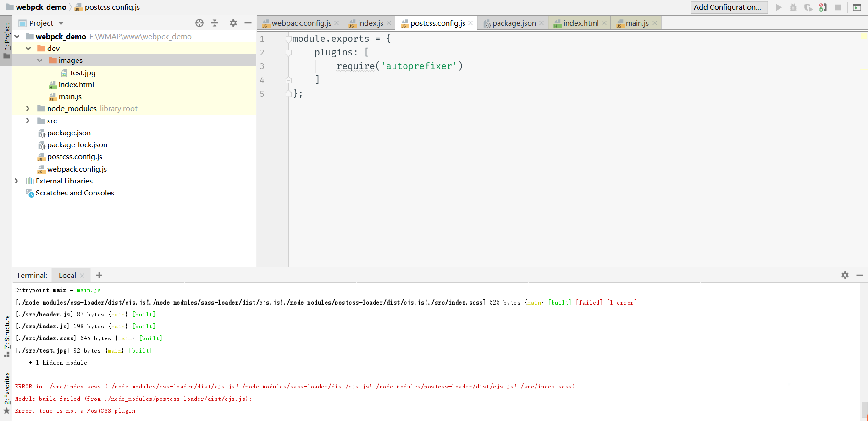The width and height of the screenshot is (868, 421).
Task: Click green main.js in Entrypoint line
Action: (x=89, y=290)
